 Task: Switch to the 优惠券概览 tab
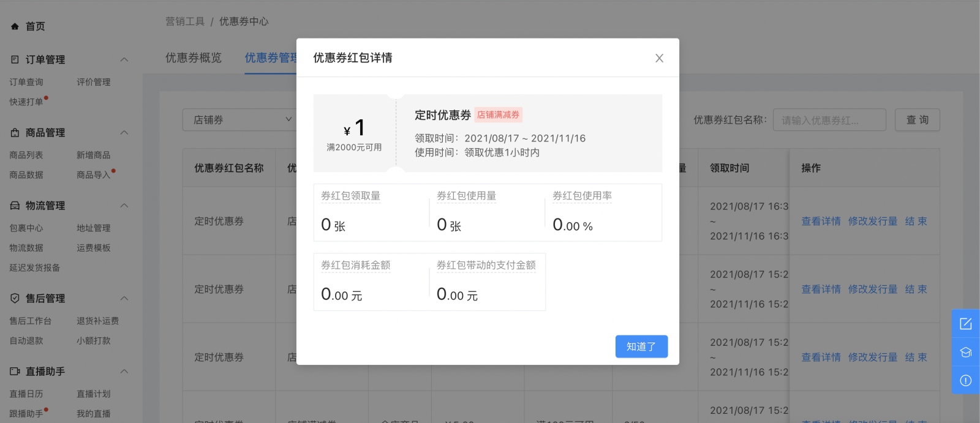tap(194, 58)
